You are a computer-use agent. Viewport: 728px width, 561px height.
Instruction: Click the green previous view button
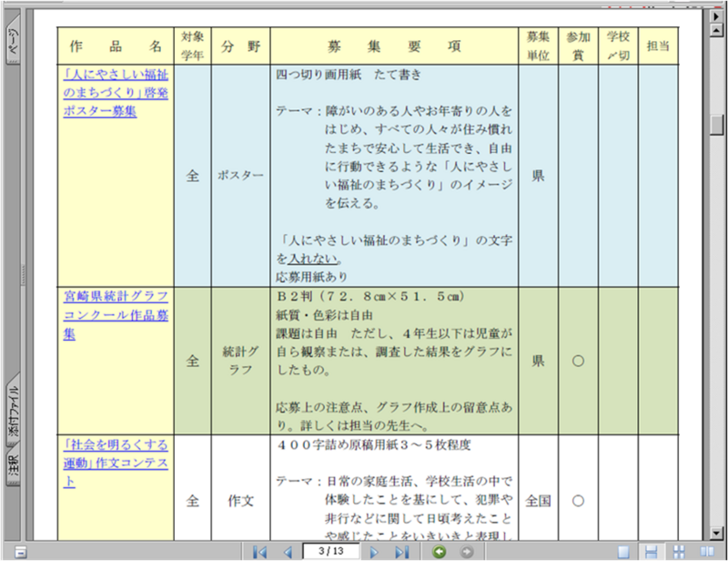440,552
